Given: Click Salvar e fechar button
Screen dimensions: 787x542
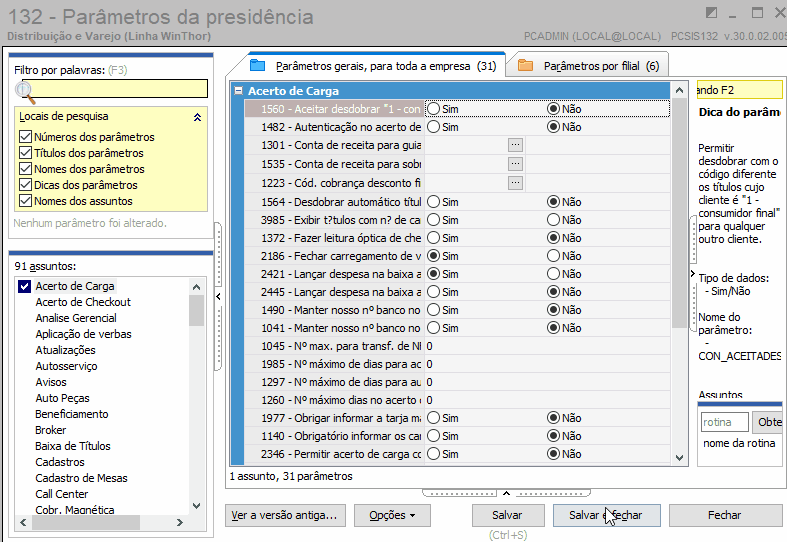Looking at the screenshot, I should point(606,515).
